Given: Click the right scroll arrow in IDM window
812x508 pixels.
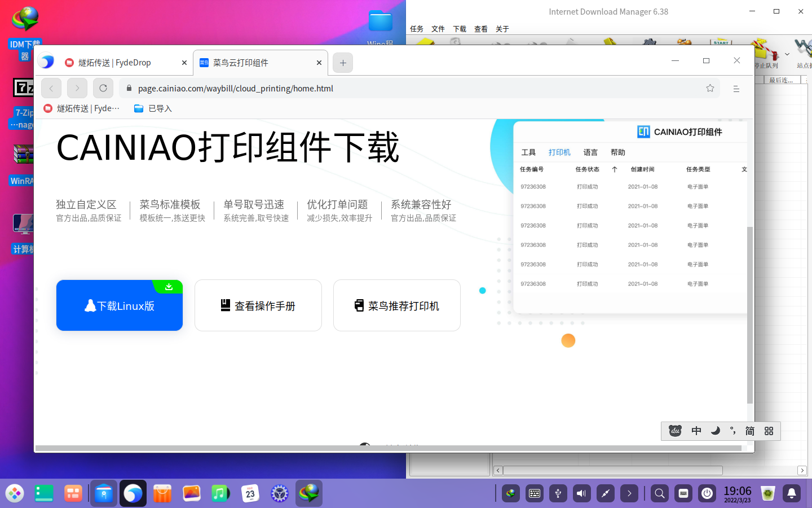Looking at the screenshot, I should [x=802, y=470].
